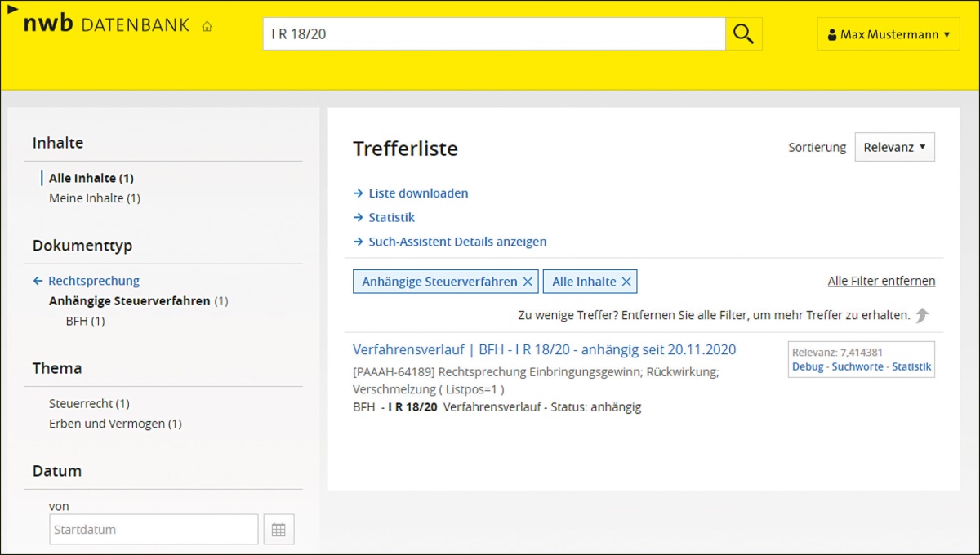Remove the Anhängige Steuerverfahren filter chip
Screen dimensions: 980x555
[528, 282]
